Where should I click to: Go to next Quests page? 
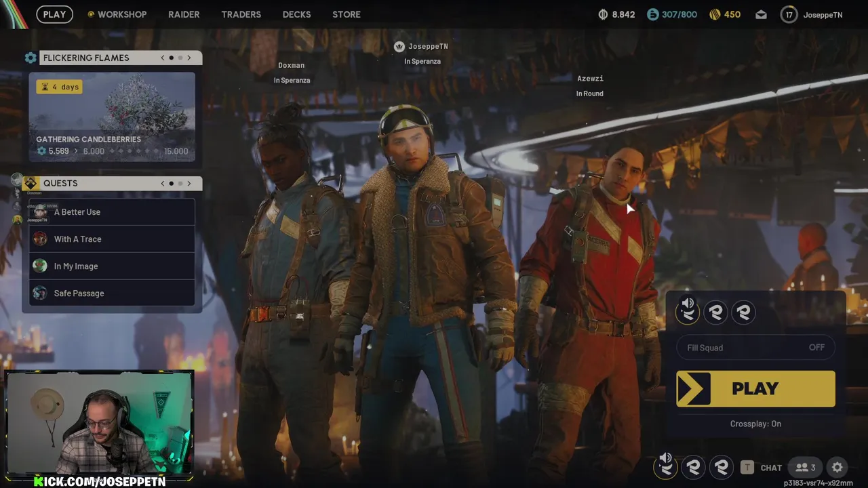click(189, 183)
